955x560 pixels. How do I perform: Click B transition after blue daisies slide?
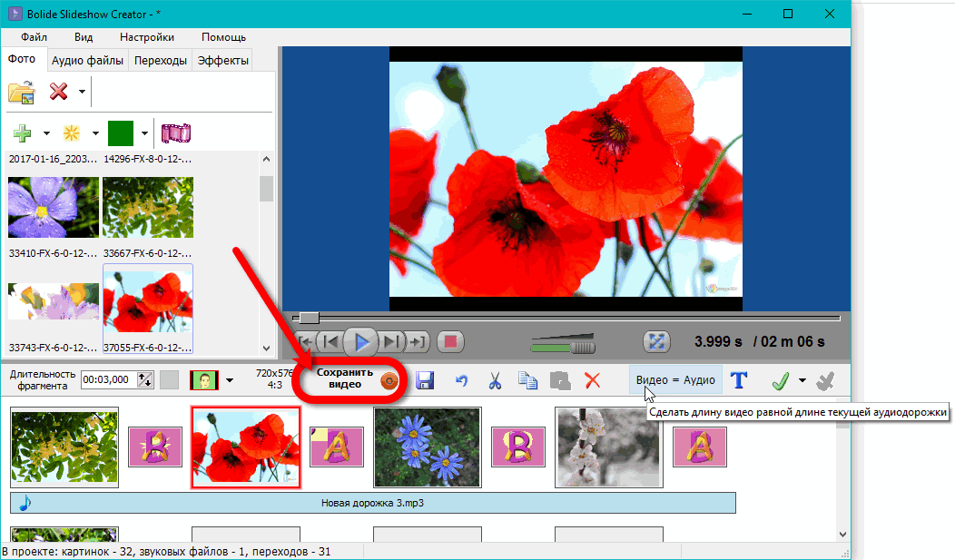(x=518, y=447)
